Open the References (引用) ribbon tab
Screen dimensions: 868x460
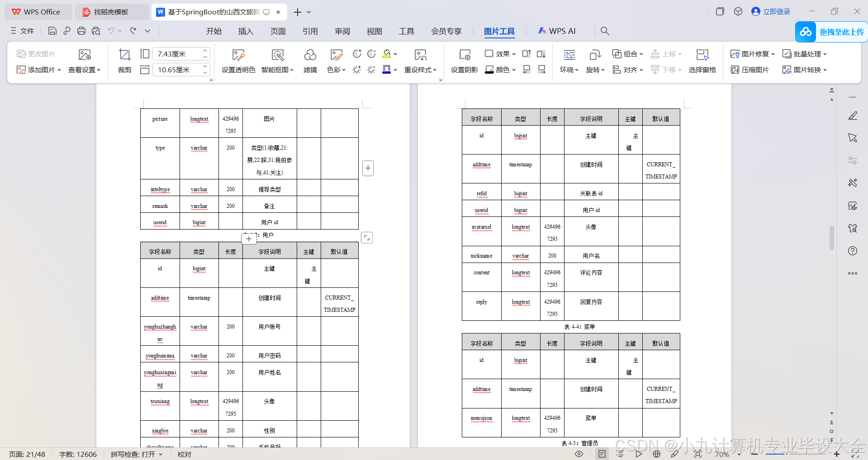[x=310, y=31]
